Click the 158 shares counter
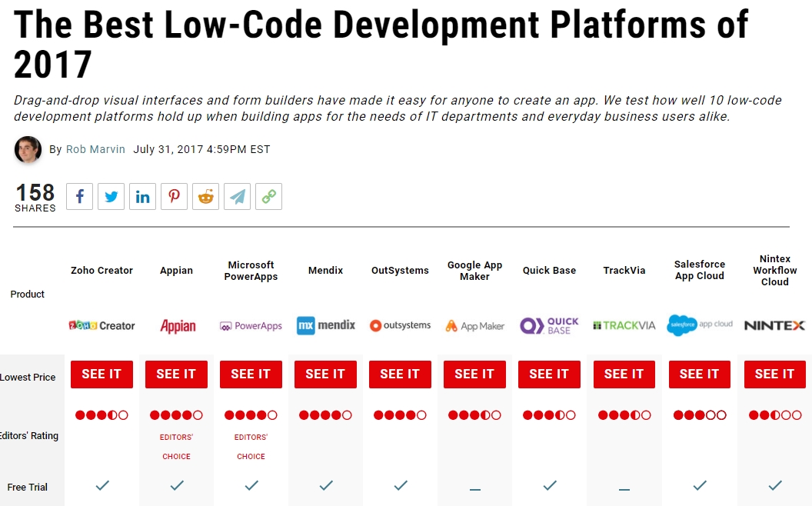 [35, 198]
